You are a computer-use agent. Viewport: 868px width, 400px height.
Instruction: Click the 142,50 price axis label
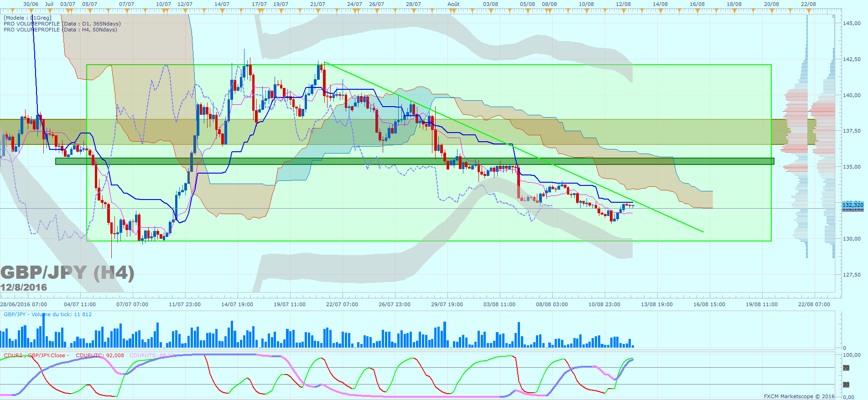(852, 59)
